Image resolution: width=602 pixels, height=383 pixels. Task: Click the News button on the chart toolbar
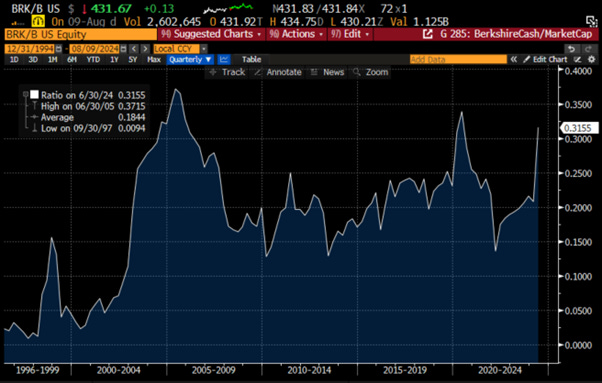point(327,72)
